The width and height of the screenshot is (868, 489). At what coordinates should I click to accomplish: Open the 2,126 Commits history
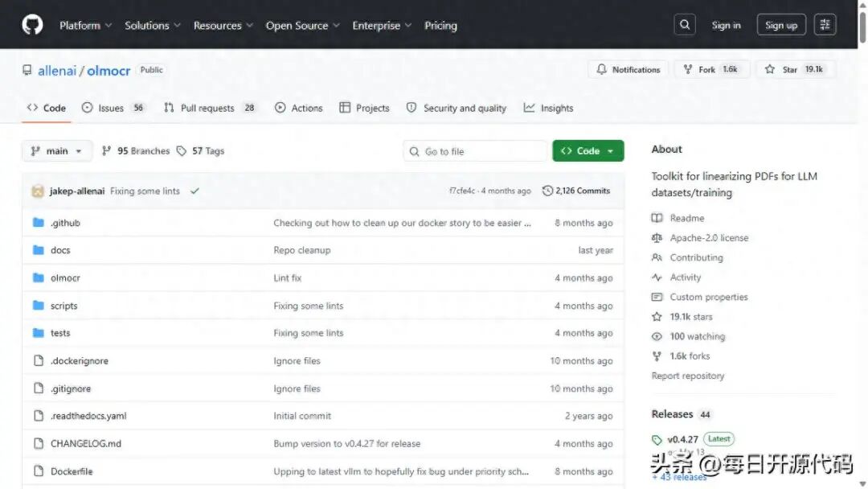575,191
